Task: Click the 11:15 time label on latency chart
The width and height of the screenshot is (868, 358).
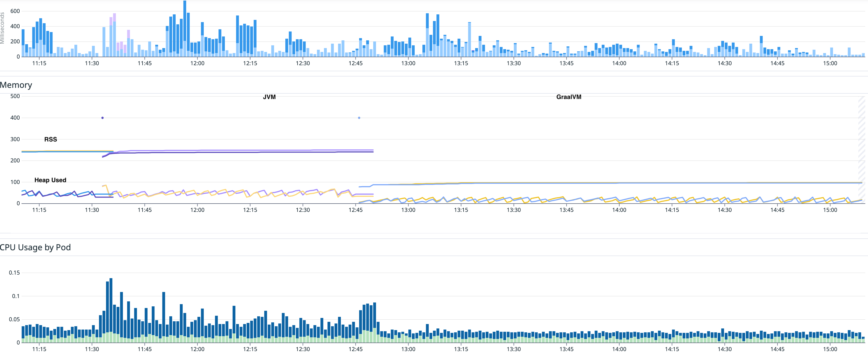Action: tap(40, 63)
